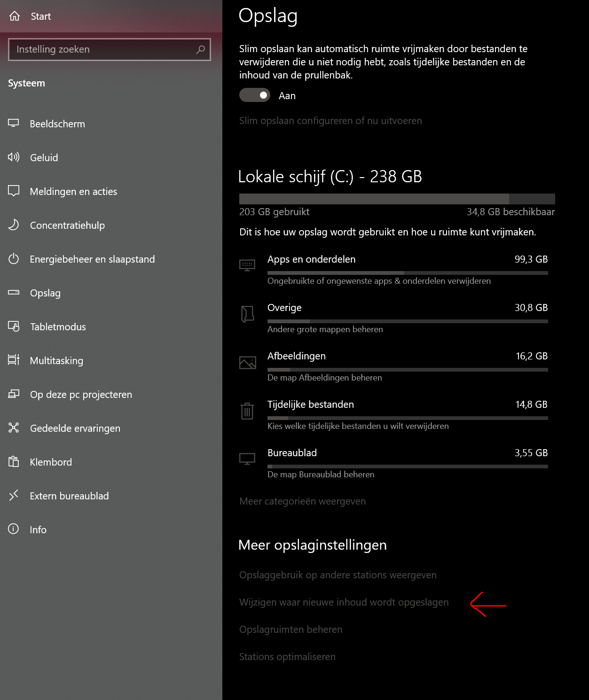Click the Start home icon

pos(15,16)
